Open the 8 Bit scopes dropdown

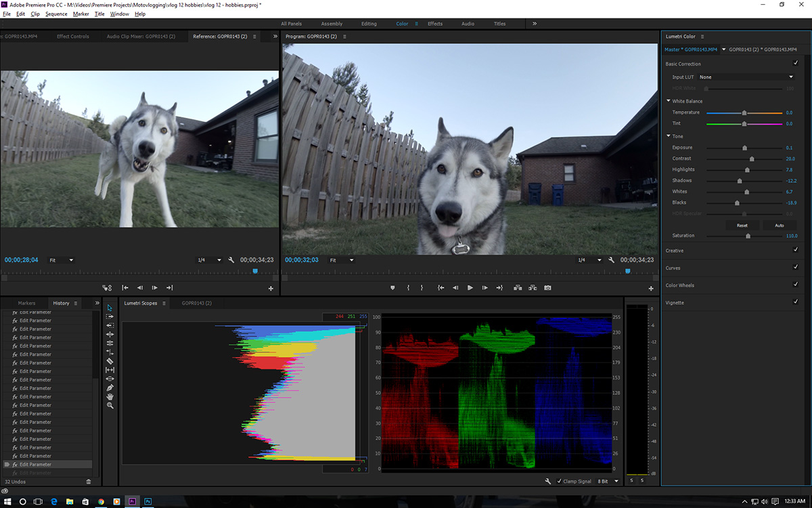pyautogui.click(x=608, y=481)
